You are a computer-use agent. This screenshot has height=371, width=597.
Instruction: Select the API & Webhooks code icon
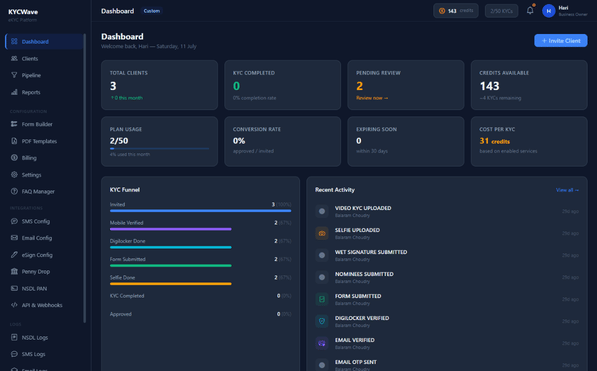[14, 305]
